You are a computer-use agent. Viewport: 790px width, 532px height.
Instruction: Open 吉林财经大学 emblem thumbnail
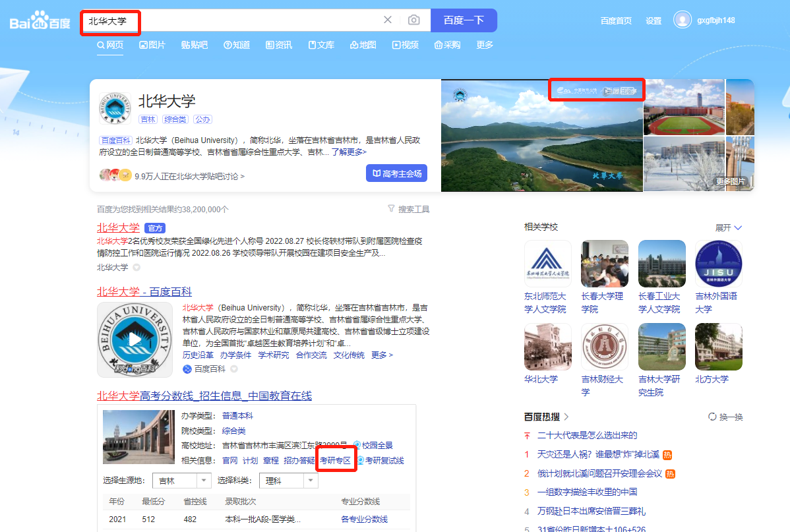pos(605,347)
